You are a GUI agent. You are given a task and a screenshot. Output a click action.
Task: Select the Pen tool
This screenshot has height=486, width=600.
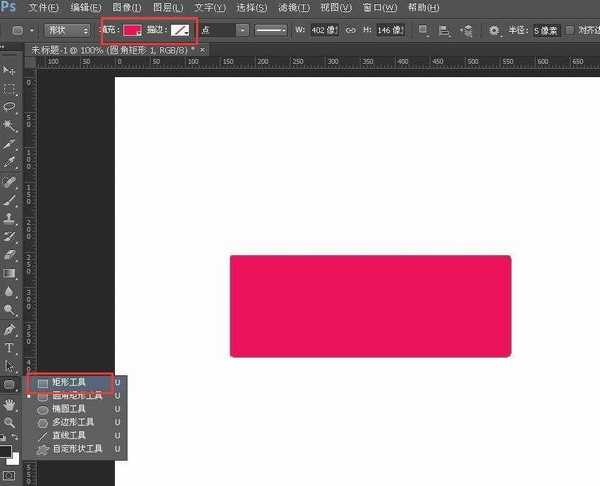tap(10, 329)
